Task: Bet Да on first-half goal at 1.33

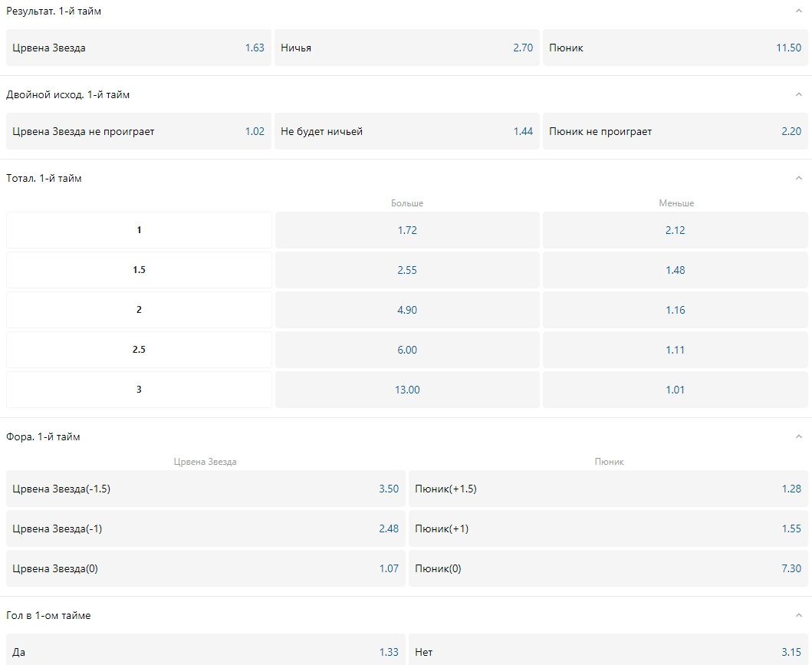Action: tap(205, 652)
